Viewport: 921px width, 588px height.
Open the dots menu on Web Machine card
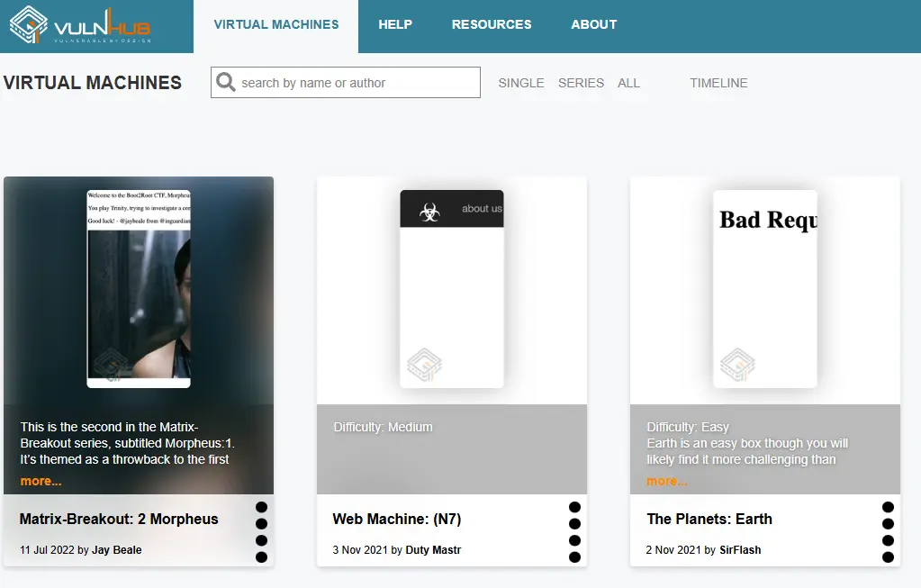click(574, 531)
